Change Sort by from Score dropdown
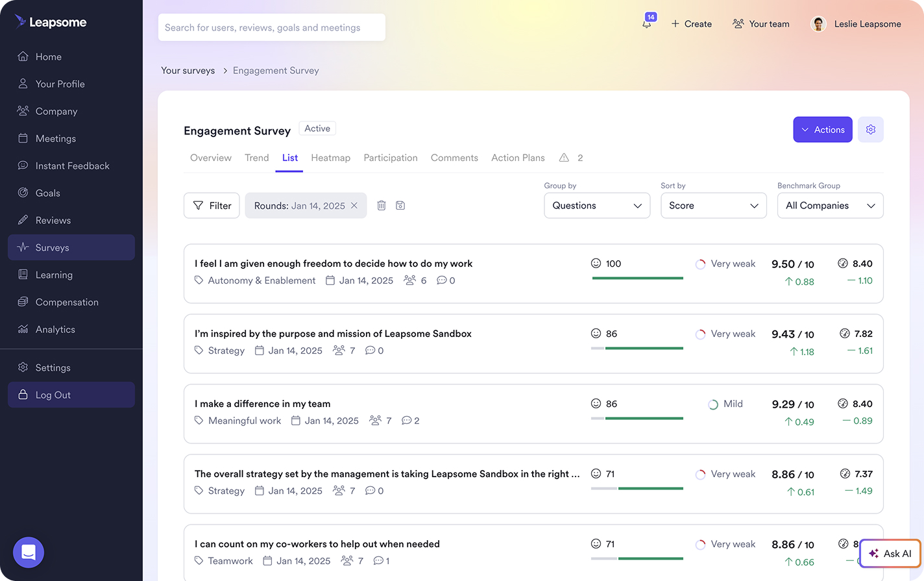Viewport: 924px width, 581px height. pyautogui.click(x=713, y=205)
